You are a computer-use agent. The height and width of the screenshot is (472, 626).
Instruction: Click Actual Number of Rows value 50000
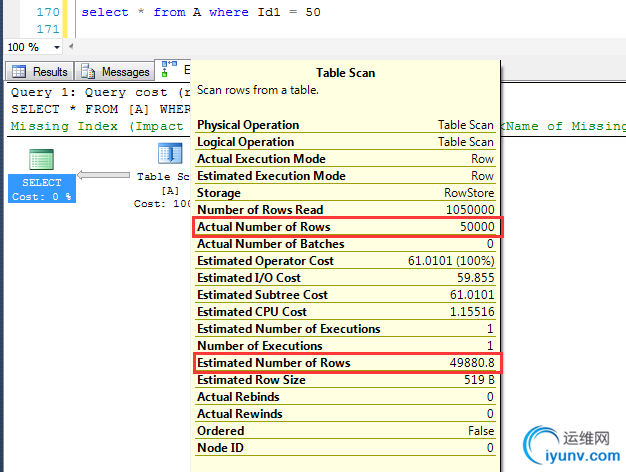point(477,227)
